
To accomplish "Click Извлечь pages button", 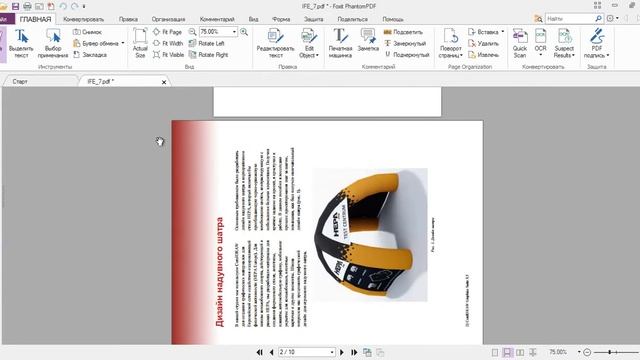I will pyautogui.click(x=483, y=55).
